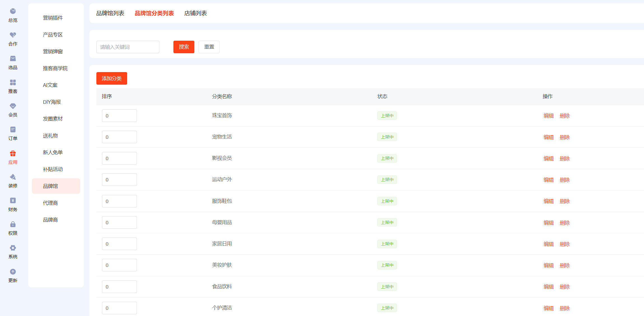Image resolution: width=644 pixels, height=316 pixels.
Task: Switch to 店铺列表 tab
Action: [x=196, y=13]
